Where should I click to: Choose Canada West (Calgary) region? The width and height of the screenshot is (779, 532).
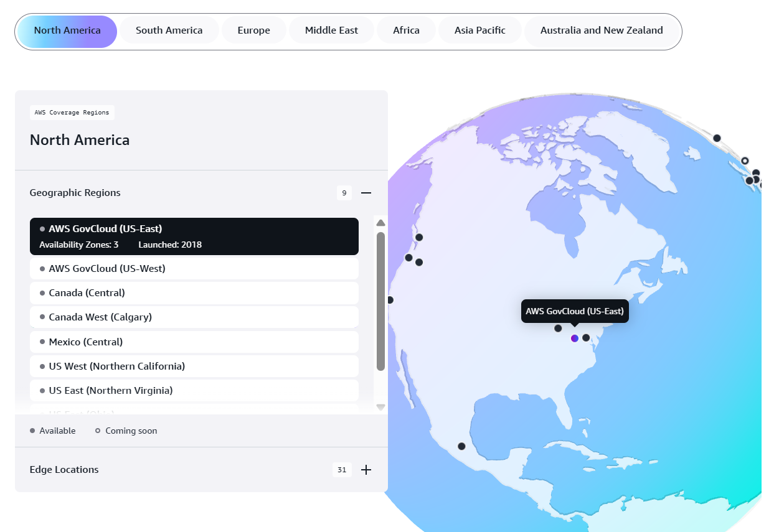click(194, 317)
